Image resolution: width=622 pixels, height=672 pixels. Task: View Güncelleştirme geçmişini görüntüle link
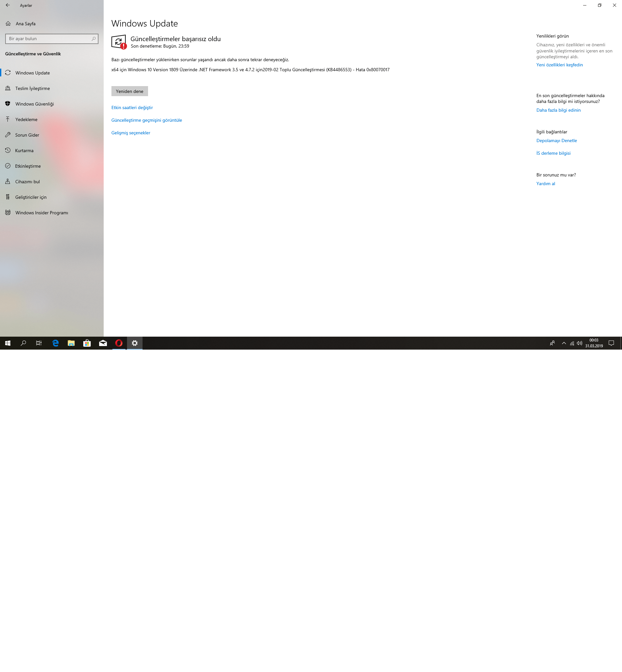pyautogui.click(x=146, y=120)
